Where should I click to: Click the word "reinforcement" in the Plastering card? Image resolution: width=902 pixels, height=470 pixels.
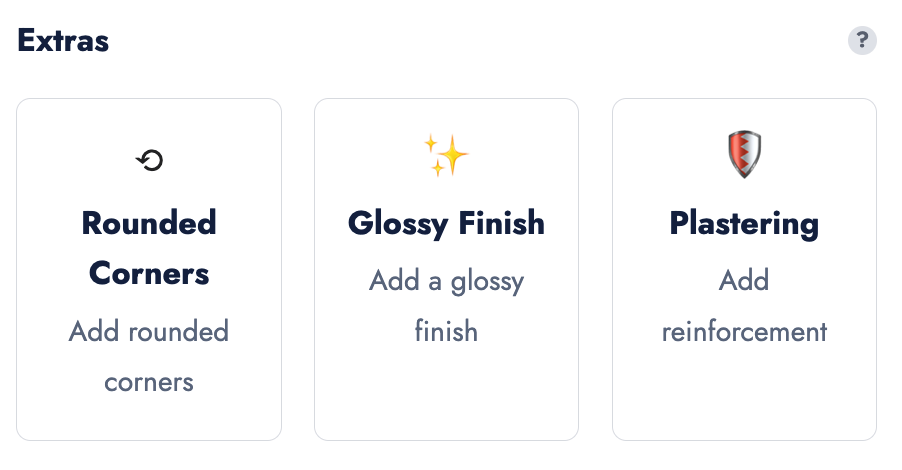pyautogui.click(x=744, y=331)
